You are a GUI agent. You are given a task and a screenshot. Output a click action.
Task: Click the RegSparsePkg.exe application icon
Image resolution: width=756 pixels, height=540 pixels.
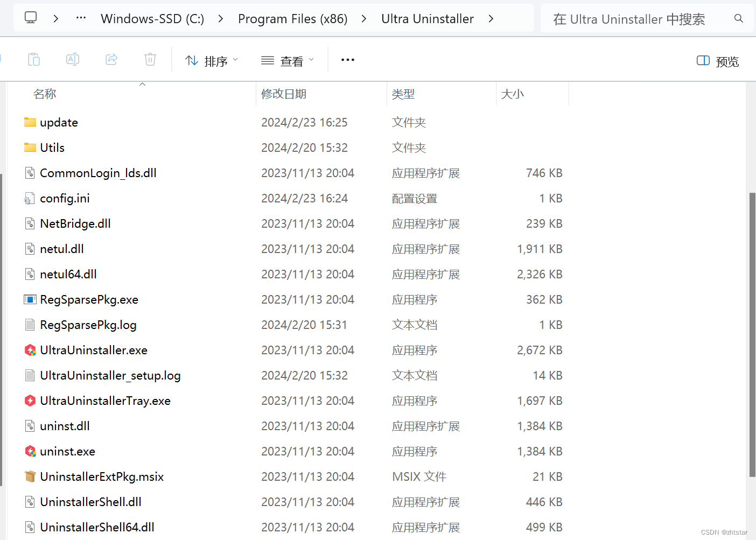pos(30,299)
